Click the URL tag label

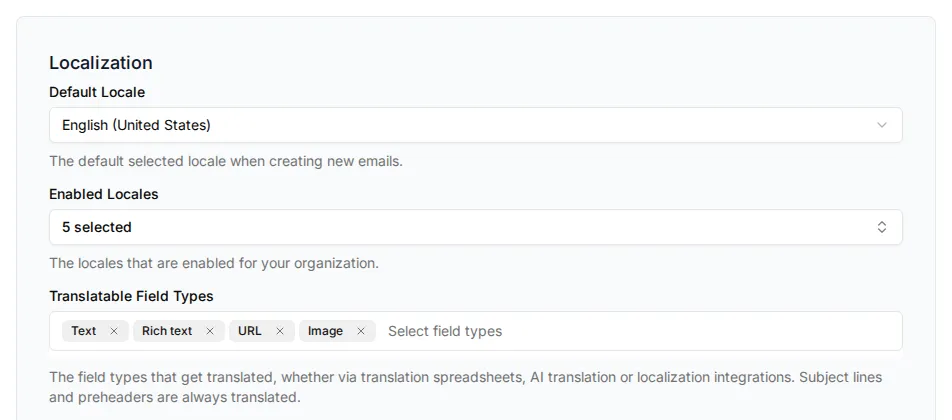250,331
